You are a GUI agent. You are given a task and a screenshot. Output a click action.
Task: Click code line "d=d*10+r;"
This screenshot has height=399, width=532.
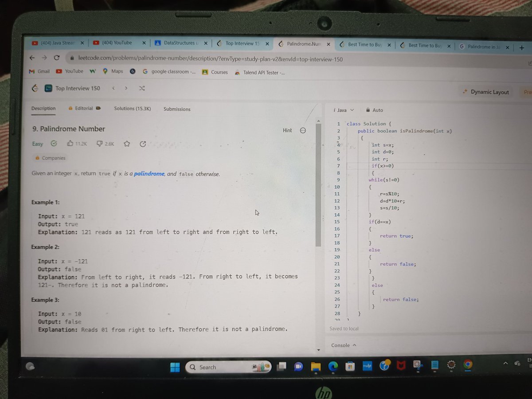click(x=392, y=201)
